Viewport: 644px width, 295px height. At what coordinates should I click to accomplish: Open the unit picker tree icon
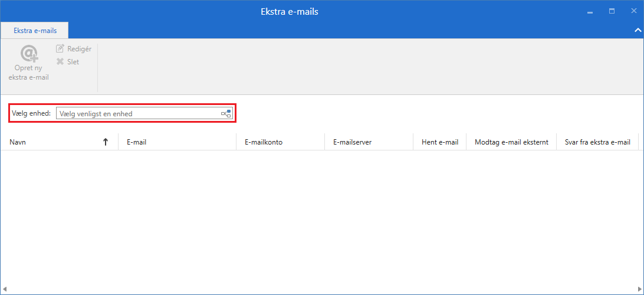coord(226,113)
